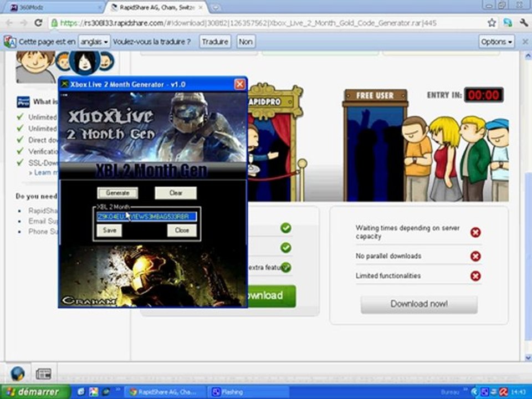Screen dimensions: 532x399
Task: Bookmark this page with the star icon
Action: click(x=492, y=23)
